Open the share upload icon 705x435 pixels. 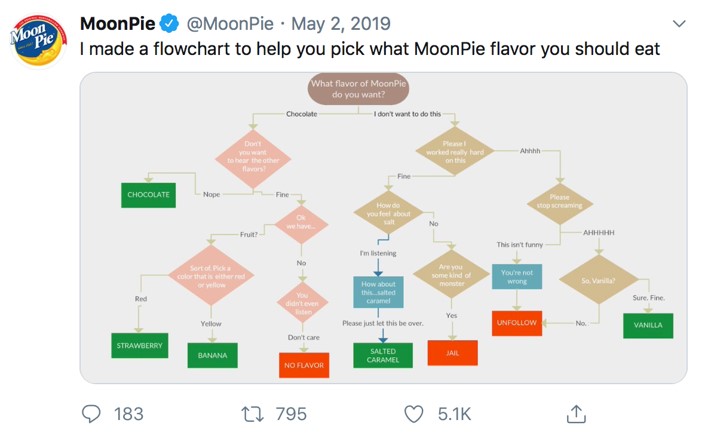pos(576,413)
